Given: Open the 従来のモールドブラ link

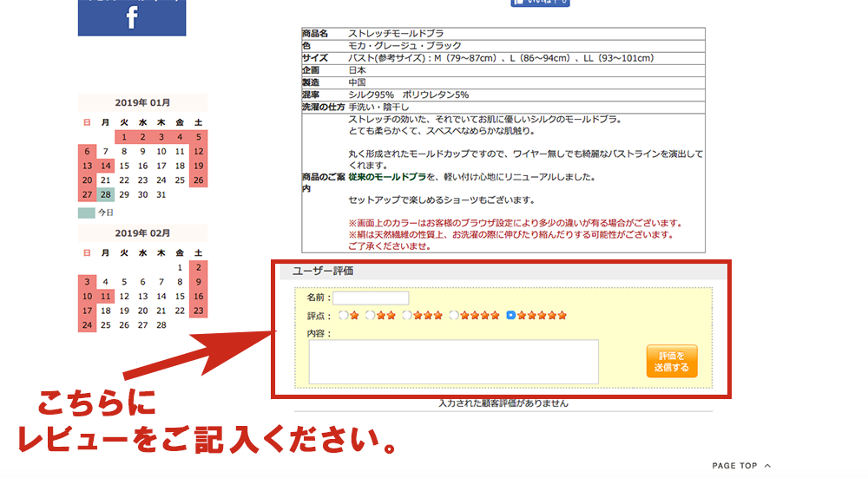Looking at the screenshot, I should tap(387, 177).
